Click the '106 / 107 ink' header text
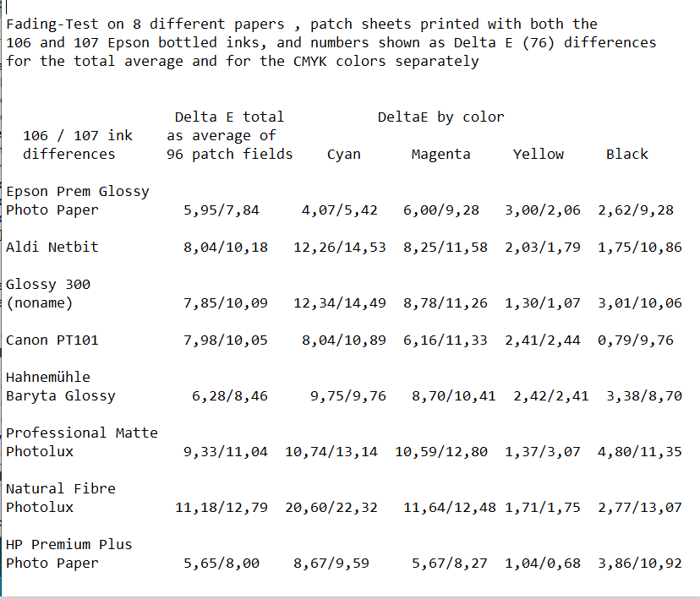The image size is (700, 599). 77,135
